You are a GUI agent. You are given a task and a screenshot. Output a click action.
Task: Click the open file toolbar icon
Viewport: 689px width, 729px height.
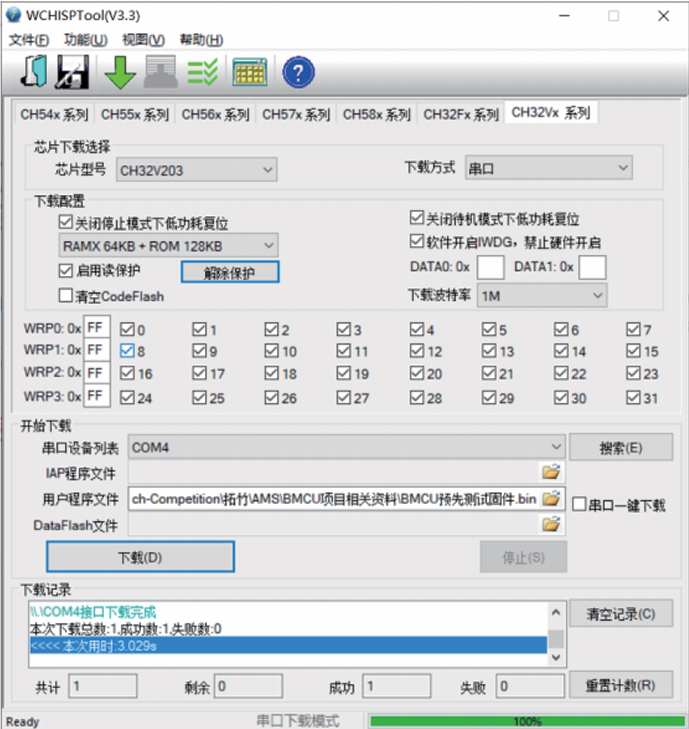[x=33, y=72]
